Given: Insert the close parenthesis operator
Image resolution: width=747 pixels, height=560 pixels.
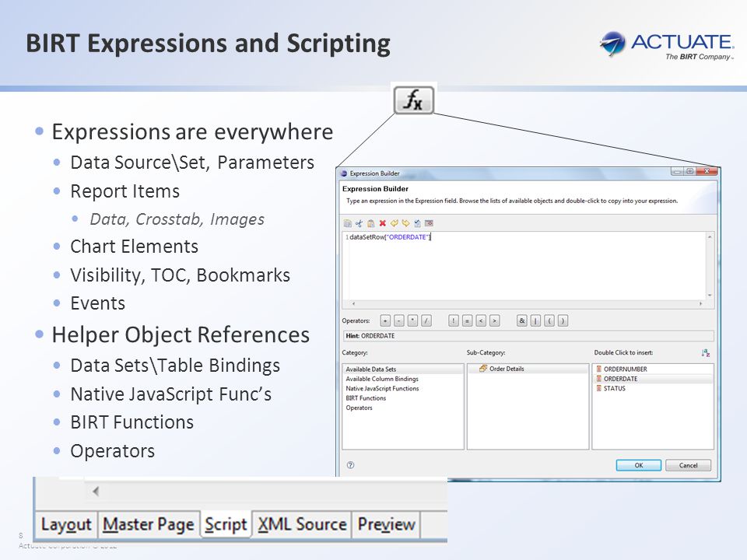Looking at the screenshot, I should click(x=563, y=321).
